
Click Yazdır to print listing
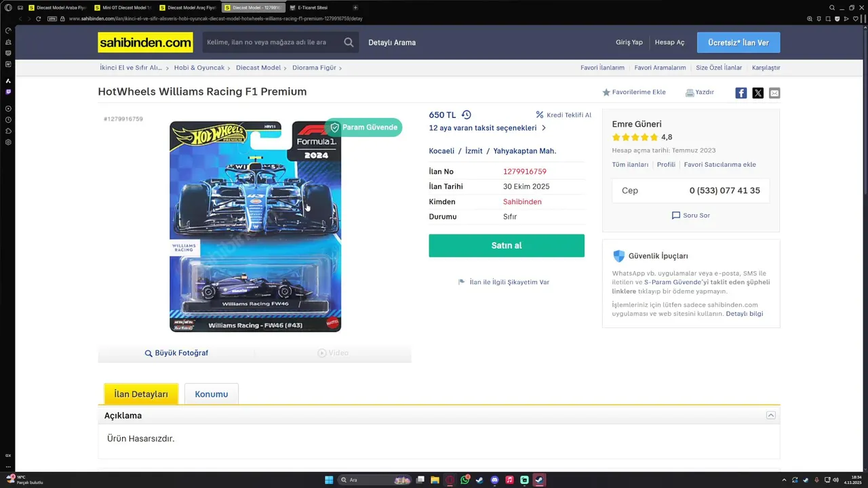pos(700,92)
